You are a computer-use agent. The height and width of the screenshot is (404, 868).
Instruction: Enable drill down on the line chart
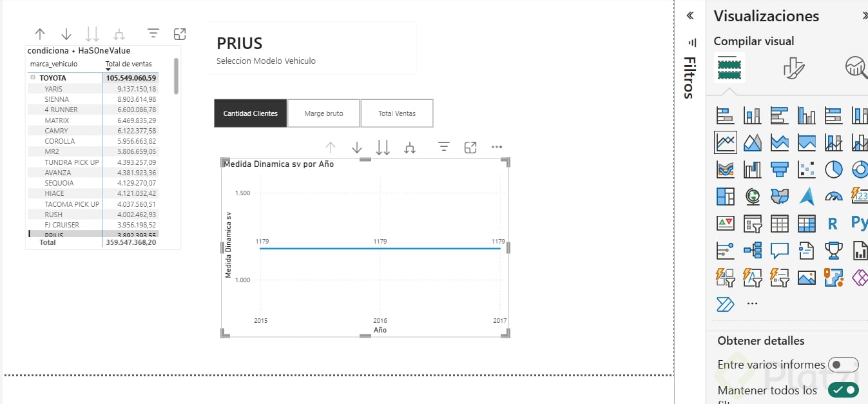coord(357,148)
